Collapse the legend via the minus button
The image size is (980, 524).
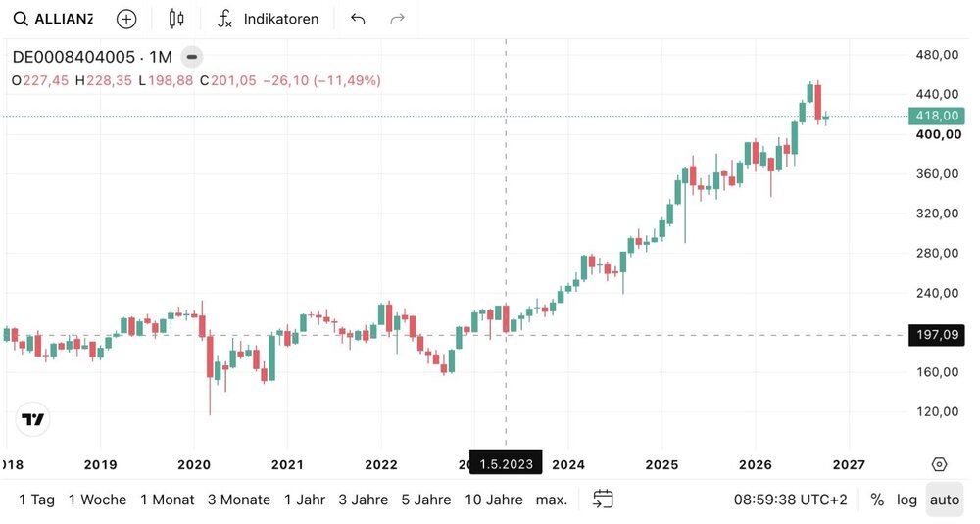(192, 57)
